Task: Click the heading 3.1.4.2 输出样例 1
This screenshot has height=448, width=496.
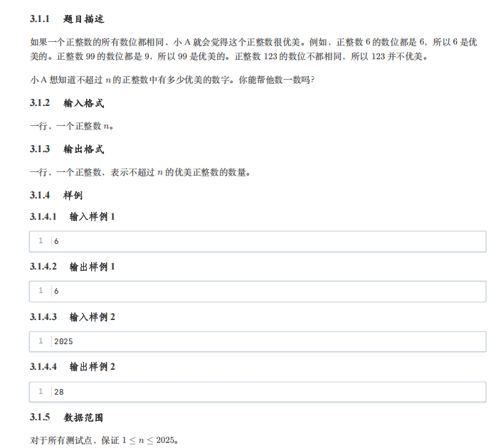Action: 72,267
